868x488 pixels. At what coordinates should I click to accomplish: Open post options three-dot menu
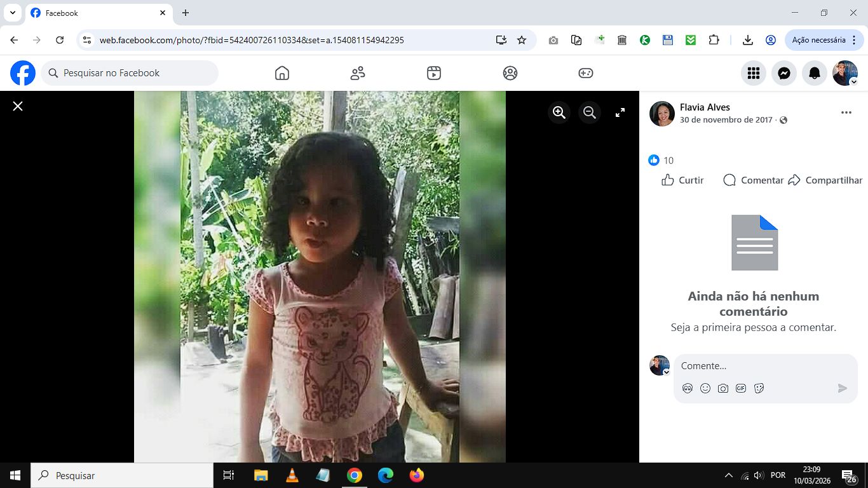point(846,112)
